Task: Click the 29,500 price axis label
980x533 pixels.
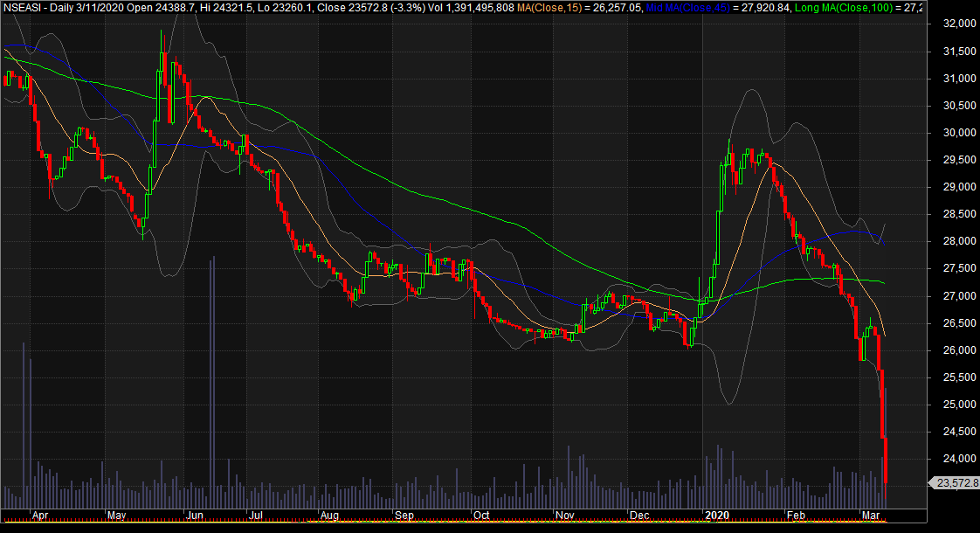Action: click(x=959, y=160)
